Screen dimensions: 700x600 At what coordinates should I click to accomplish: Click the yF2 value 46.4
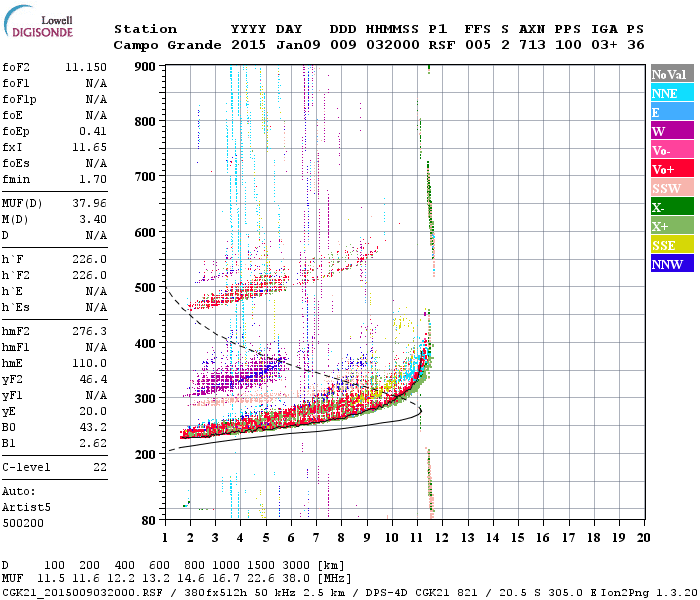[93, 379]
